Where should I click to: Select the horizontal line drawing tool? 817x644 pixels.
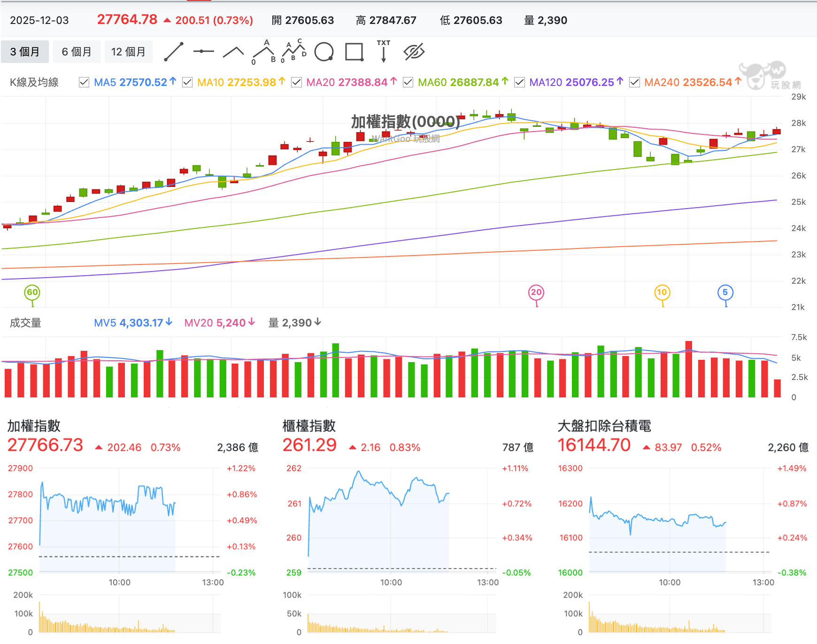203,52
